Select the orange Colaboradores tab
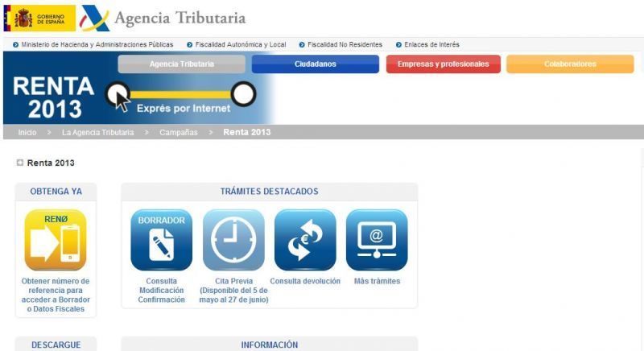644x351 pixels. click(570, 64)
